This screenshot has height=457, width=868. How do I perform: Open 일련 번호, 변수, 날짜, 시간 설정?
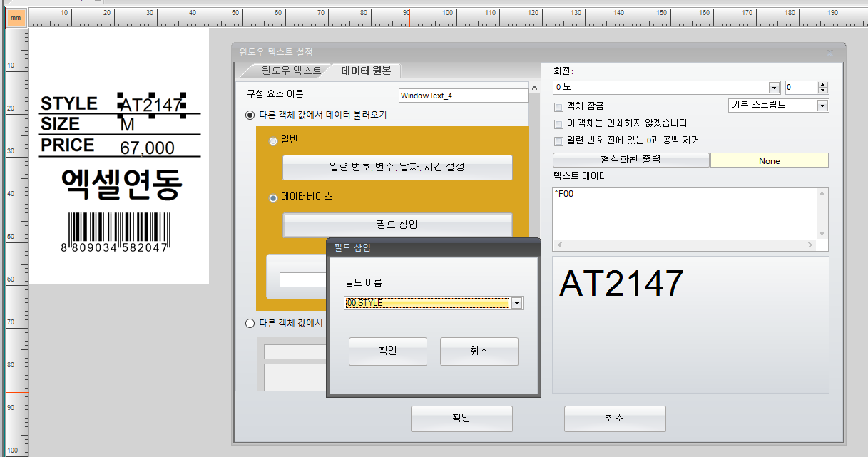tap(398, 168)
